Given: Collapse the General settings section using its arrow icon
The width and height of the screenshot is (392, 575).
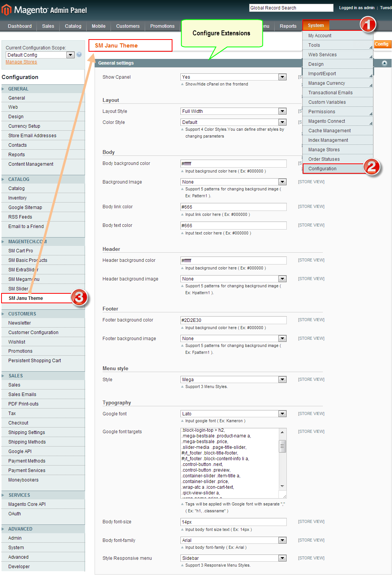Looking at the screenshot, I should click(384, 63).
